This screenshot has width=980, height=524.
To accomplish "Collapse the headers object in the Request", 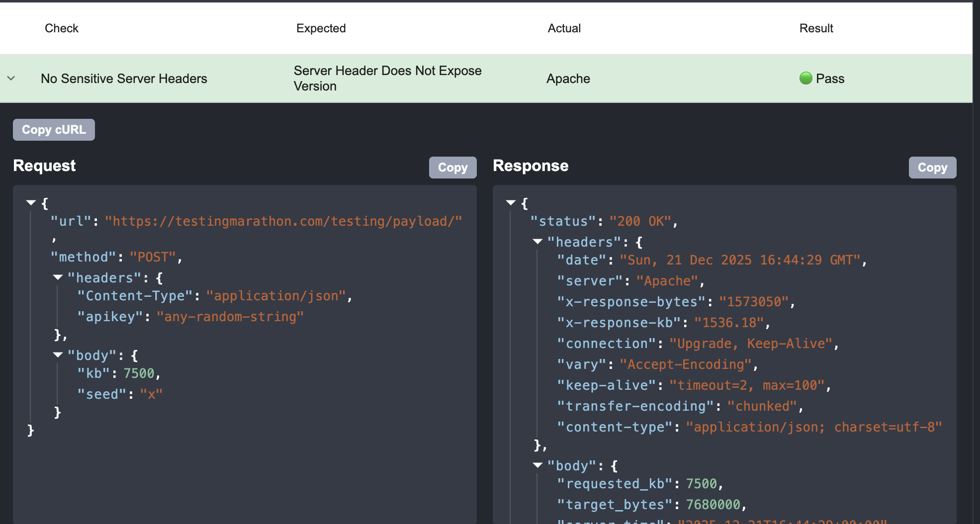I will click(58, 277).
